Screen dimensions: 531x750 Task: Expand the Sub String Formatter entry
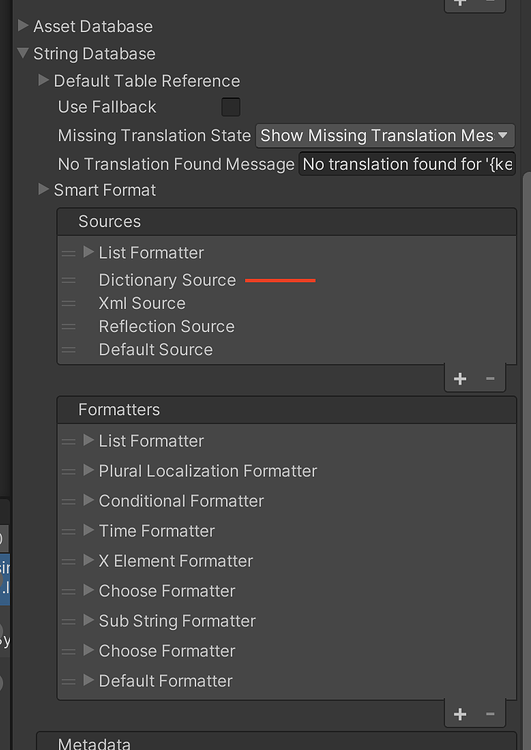coord(88,620)
